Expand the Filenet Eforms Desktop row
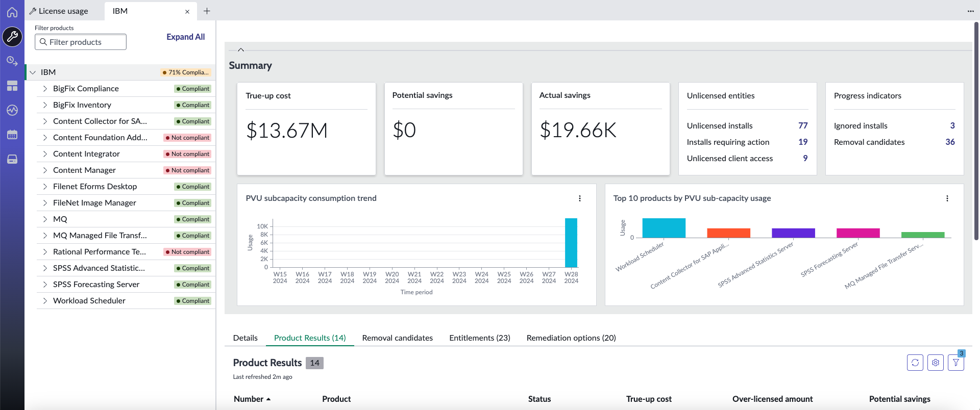This screenshot has height=410, width=980. coord(45,187)
